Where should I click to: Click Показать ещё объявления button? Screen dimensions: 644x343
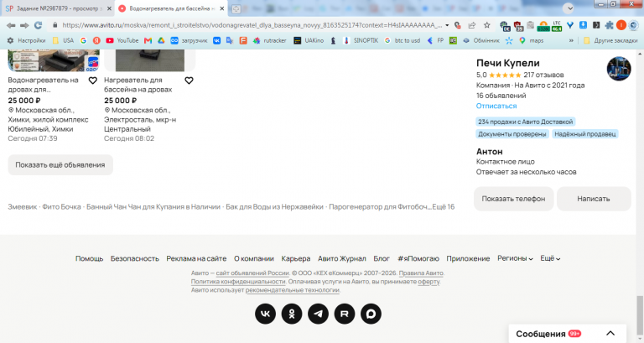60,164
